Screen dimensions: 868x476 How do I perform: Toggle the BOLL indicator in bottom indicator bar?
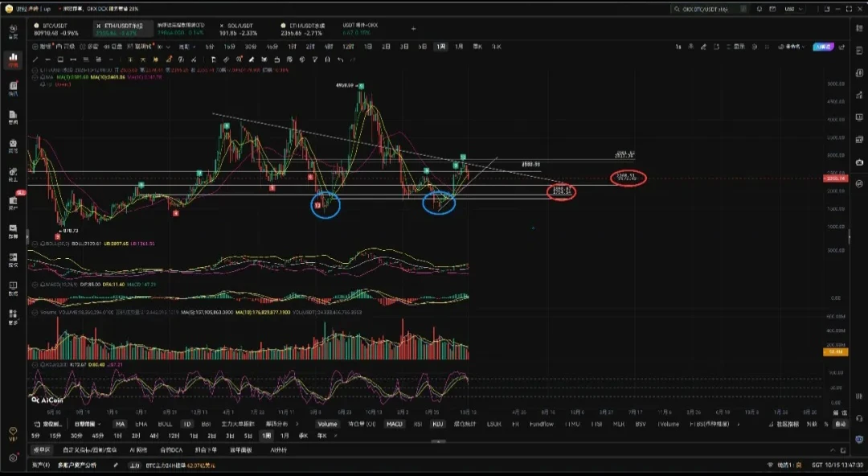point(165,424)
